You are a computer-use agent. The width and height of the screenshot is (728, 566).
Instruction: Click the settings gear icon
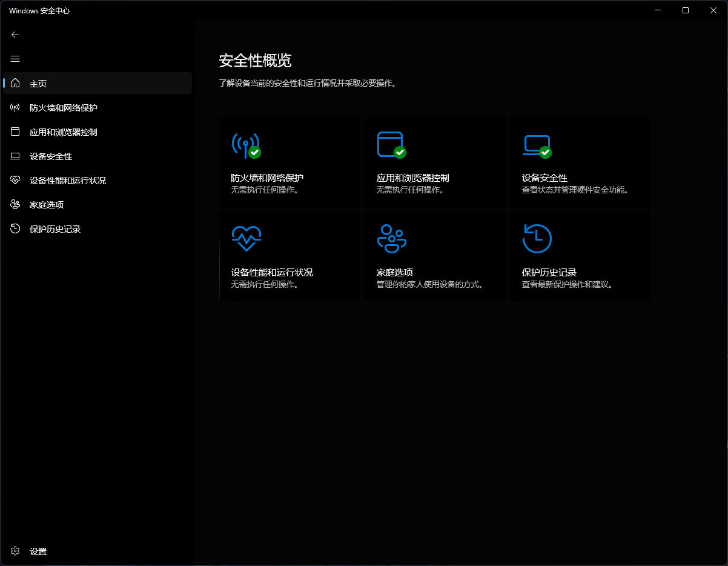click(15, 551)
